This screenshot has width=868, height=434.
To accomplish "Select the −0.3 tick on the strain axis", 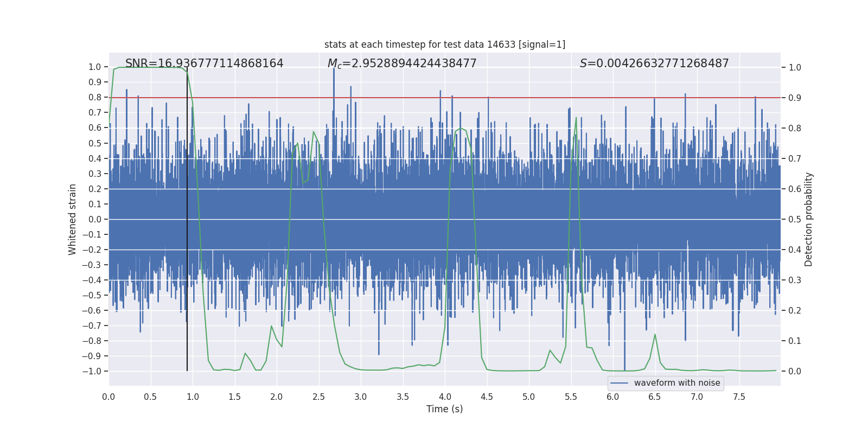I will click(x=92, y=265).
